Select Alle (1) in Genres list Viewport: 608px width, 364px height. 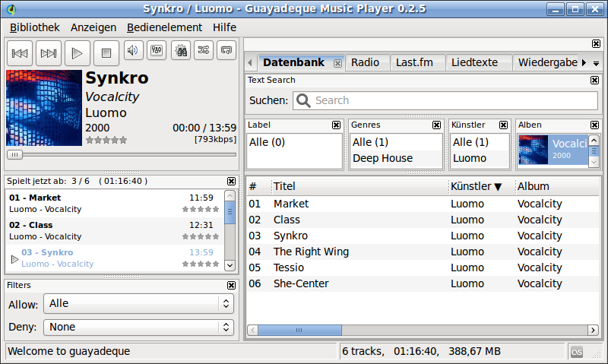tap(395, 142)
